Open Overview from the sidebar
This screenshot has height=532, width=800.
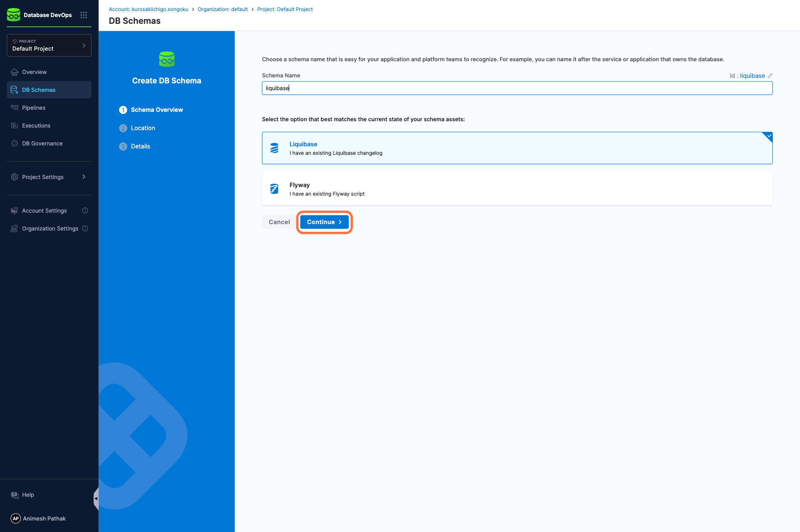(x=49, y=72)
